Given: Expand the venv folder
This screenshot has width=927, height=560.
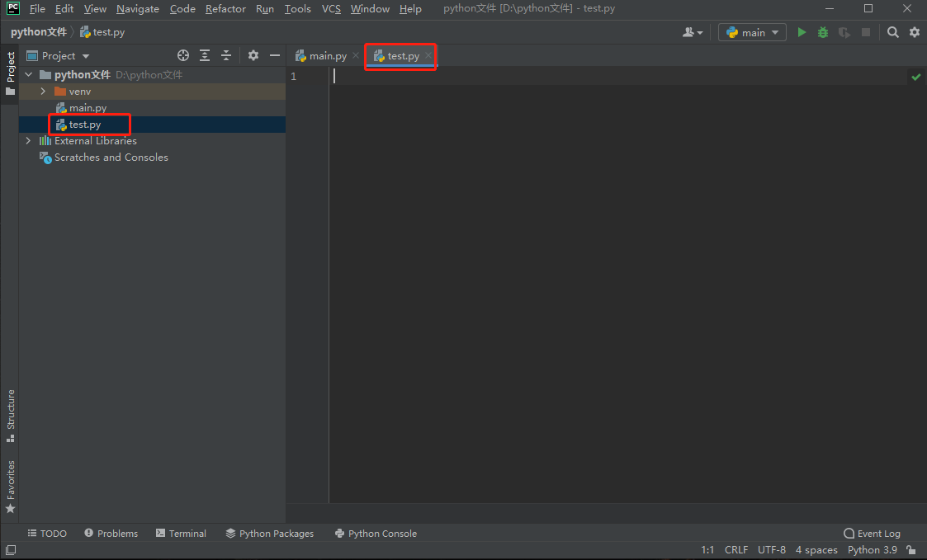Looking at the screenshot, I should (43, 92).
